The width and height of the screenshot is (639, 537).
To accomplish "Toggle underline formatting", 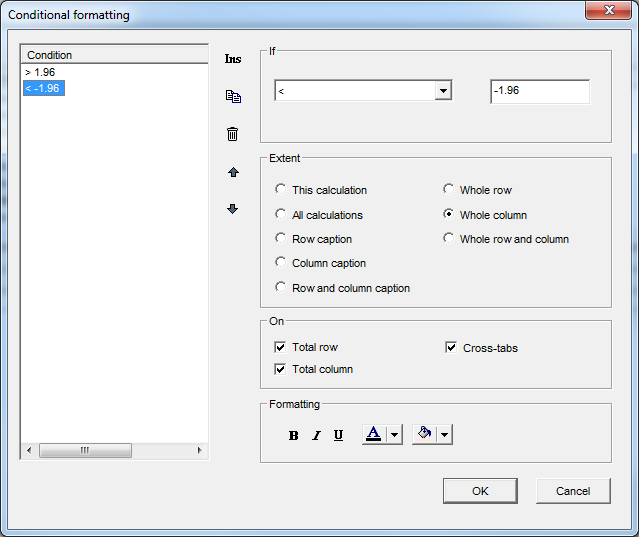I will [338, 435].
